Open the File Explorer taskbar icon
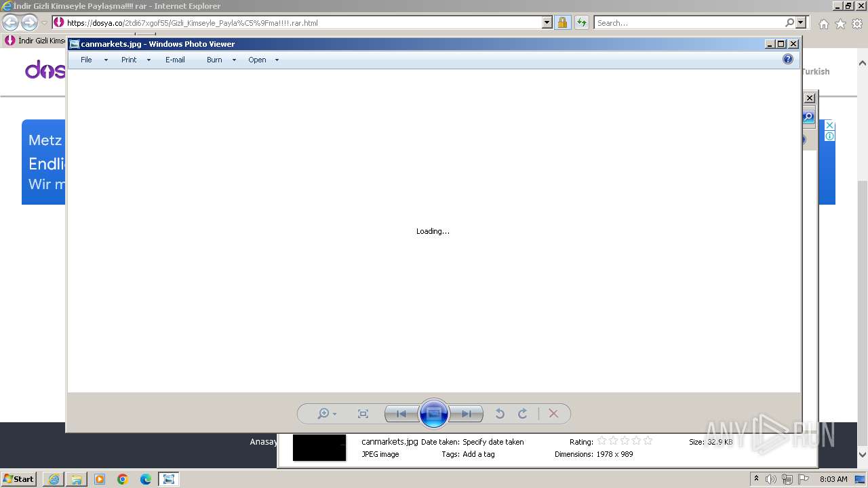This screenshot has width=868, height=488. [77, 479]
